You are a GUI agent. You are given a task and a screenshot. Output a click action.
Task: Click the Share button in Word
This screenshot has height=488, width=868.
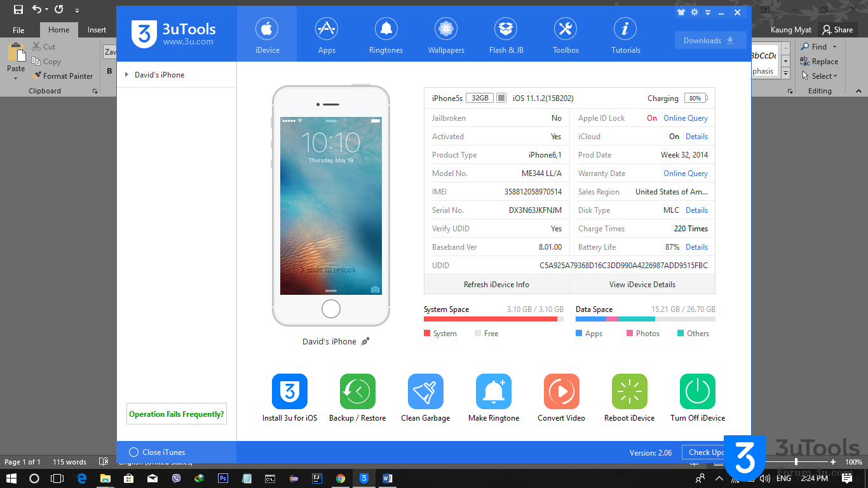tap(837, 30)
